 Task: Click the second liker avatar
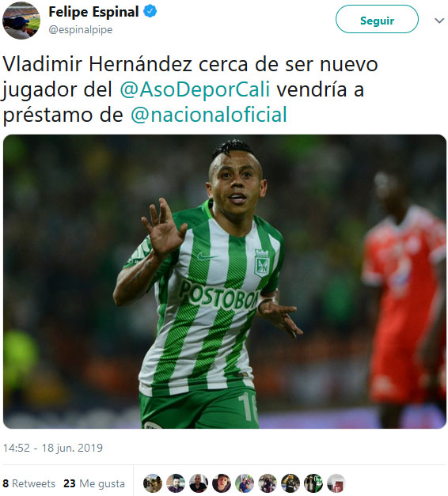click(x=176, y=483)
